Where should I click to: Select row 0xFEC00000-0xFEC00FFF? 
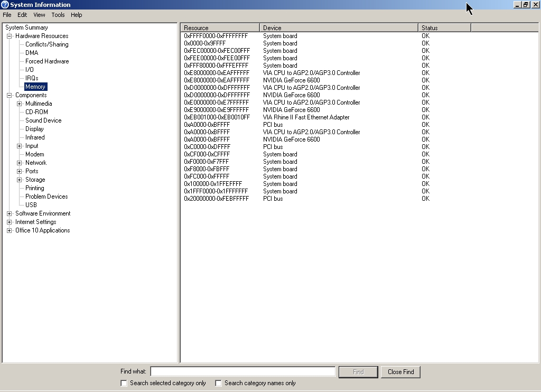coord(217,51)
